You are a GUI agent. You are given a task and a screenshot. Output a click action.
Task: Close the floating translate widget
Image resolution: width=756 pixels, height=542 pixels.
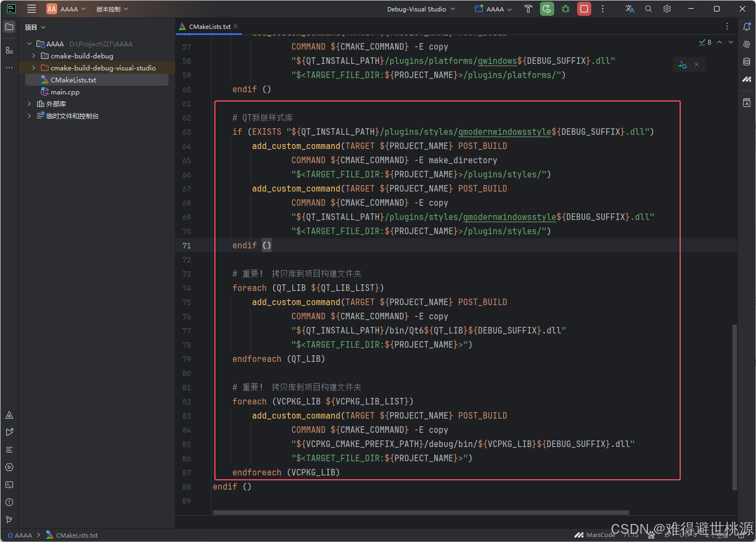(x=697, y=64)
